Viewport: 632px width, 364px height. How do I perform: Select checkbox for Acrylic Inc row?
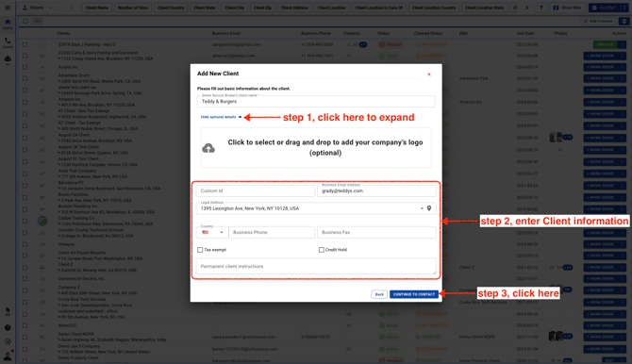25,67
